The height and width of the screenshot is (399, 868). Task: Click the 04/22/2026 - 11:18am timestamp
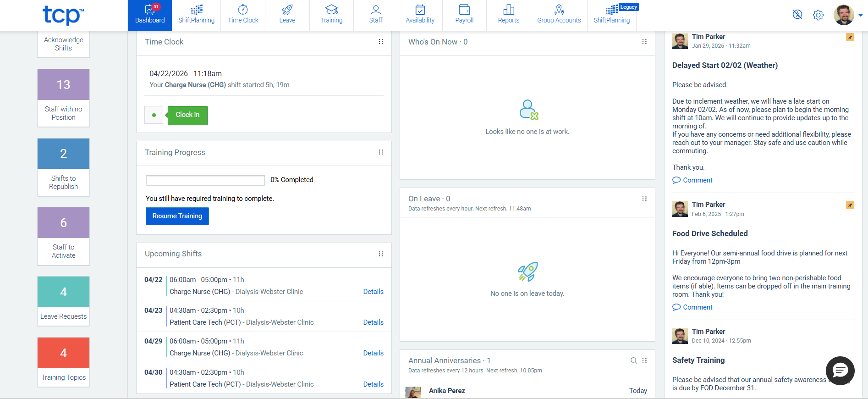[186, 74]
